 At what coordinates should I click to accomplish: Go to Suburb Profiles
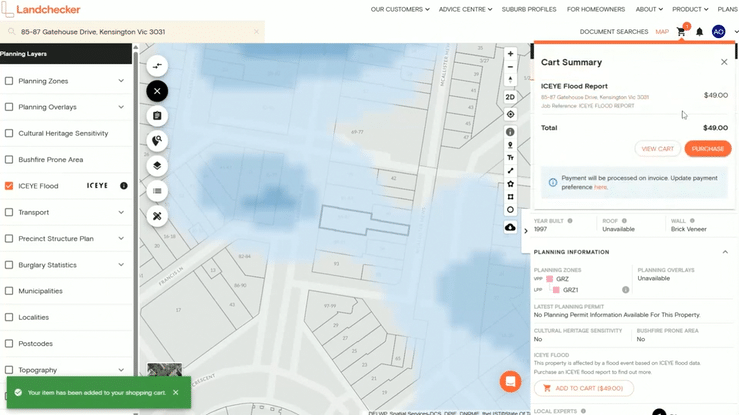529,9
